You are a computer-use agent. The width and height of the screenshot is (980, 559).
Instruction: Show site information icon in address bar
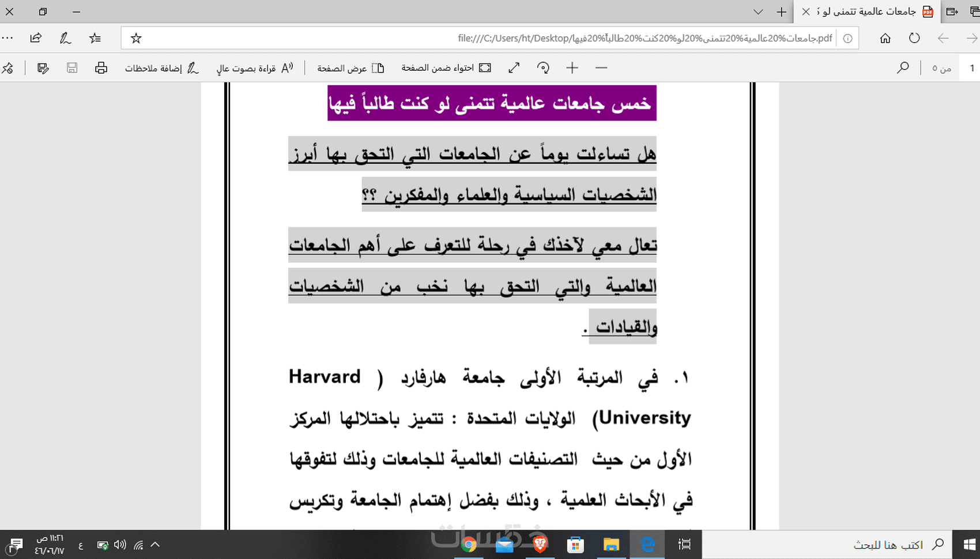tap(847, 38)
